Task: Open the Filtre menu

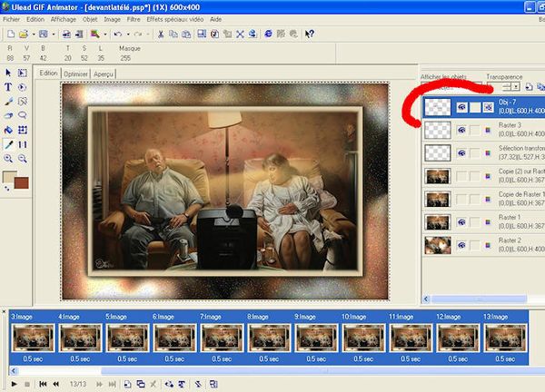Action: click(134, 19)
